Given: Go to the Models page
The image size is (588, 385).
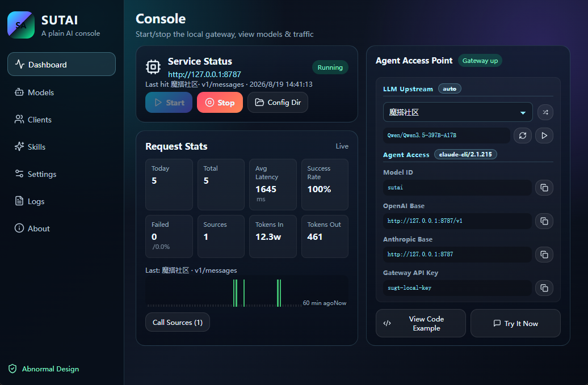Looking at the screenshot, I should click(61, 92).
